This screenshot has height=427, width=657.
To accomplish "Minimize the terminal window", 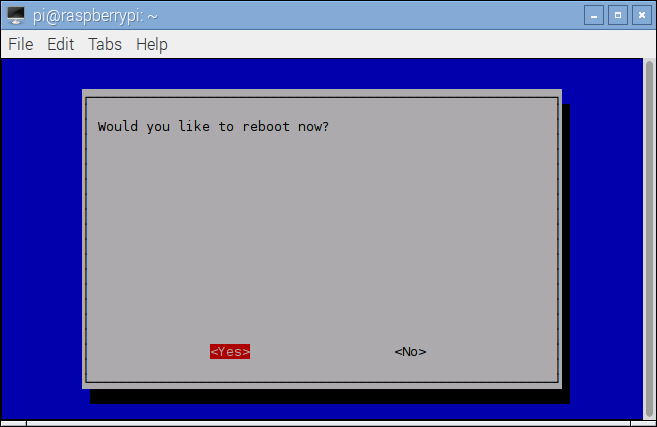I will pos(594,16).
